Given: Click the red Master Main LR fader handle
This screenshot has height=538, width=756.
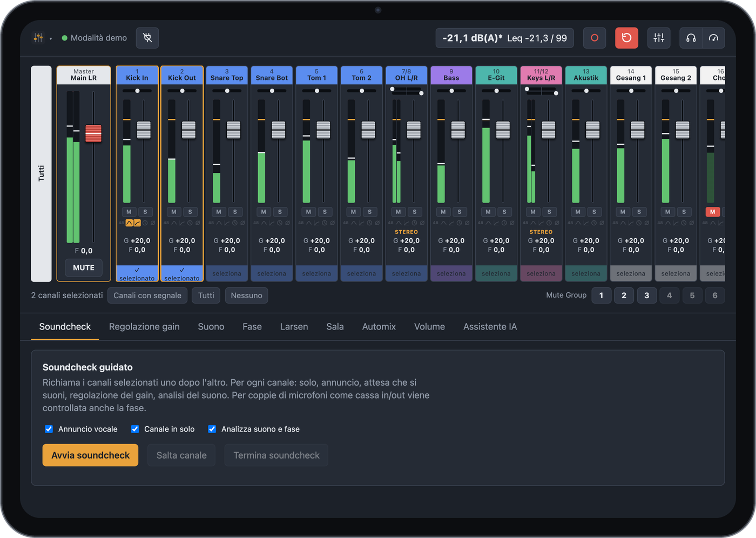Looking at the screenshot, I should (x=93, y=133).
